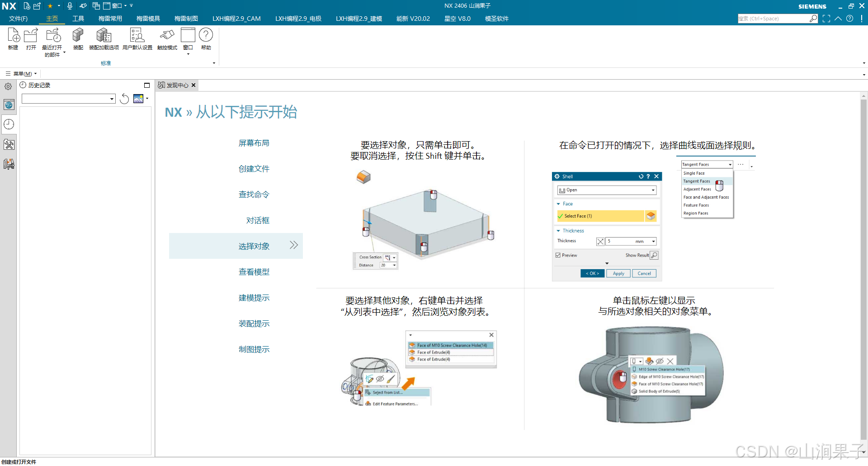This screenshot has width=868, height=466.
Task: Open the roles sidebar icon
Action: (x=9, y=164)
